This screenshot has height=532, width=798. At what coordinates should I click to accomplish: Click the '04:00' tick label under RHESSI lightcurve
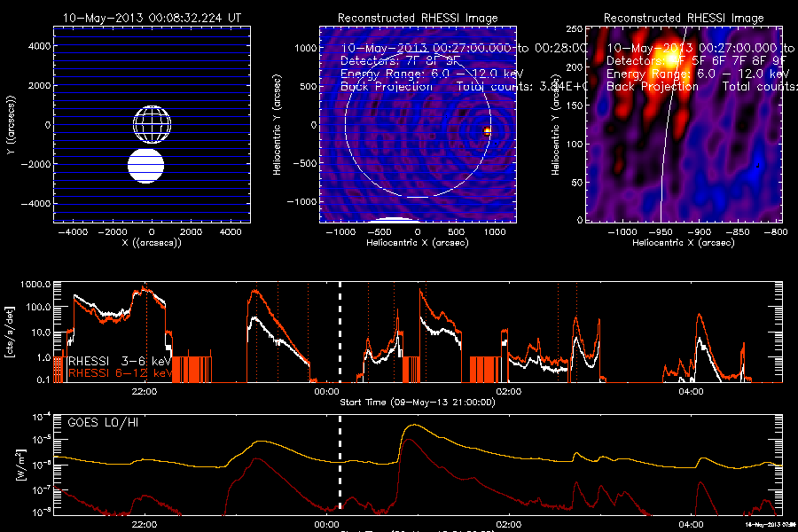point(691,392)
